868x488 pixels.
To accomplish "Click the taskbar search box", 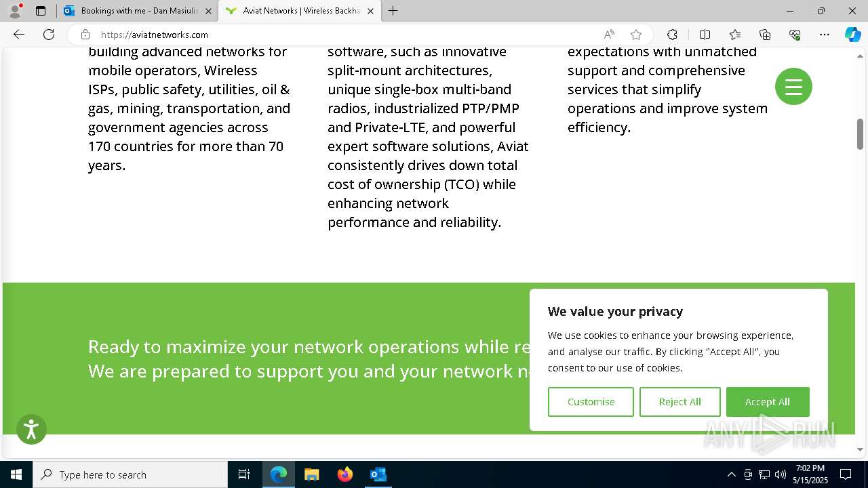I will 130,474.
